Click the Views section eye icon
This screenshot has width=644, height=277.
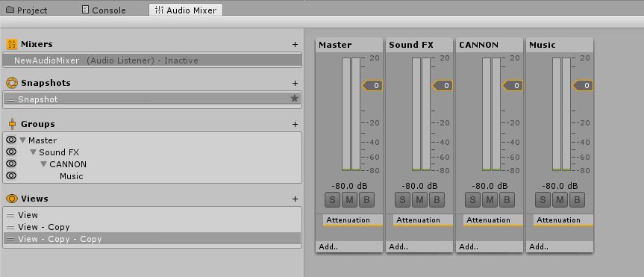12,199
